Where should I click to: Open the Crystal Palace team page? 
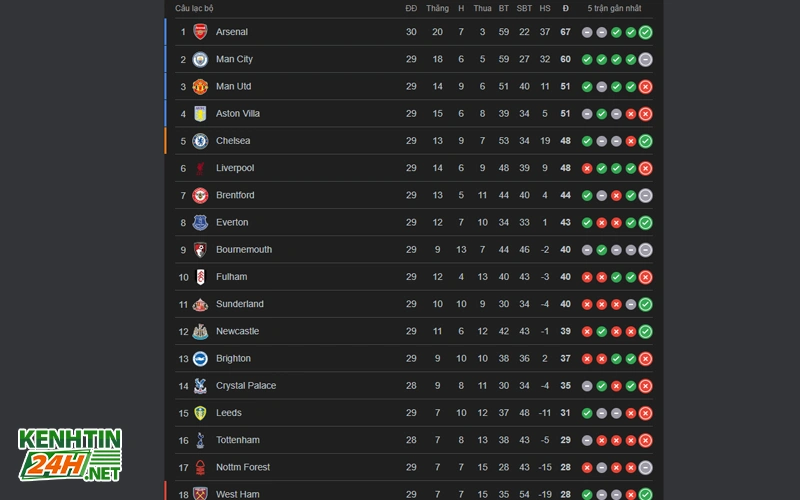pyautogui.click(x=246, y=386)
